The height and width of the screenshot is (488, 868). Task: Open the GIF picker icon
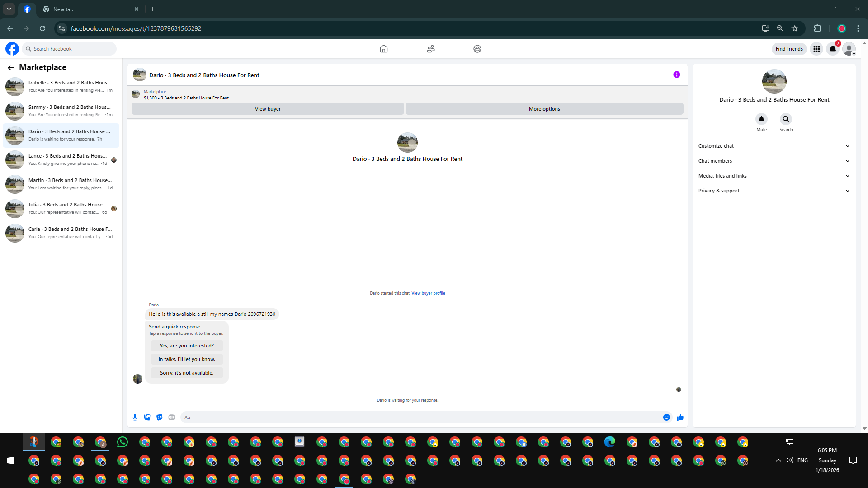[x=171, y=418]
